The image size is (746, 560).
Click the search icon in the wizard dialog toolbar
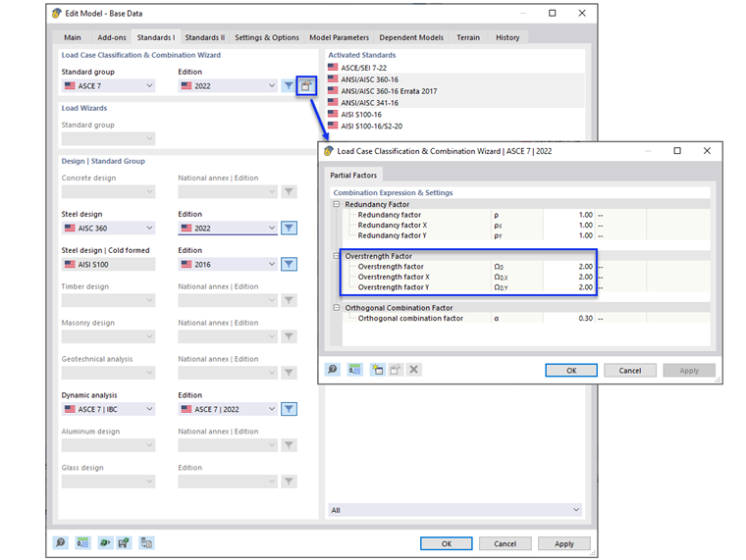(333, 370)
